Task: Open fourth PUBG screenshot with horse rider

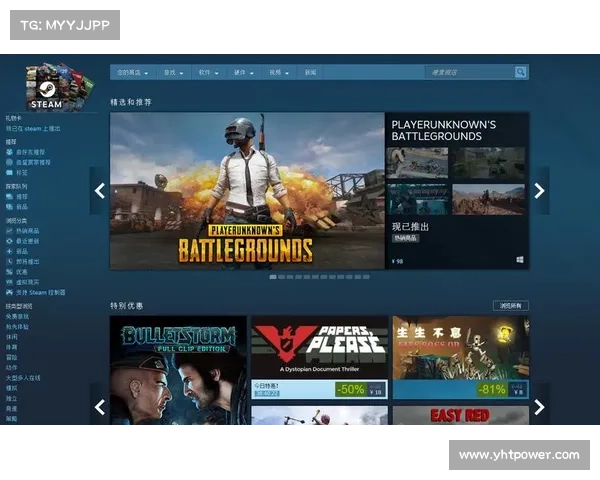Action: click(488, 199)
